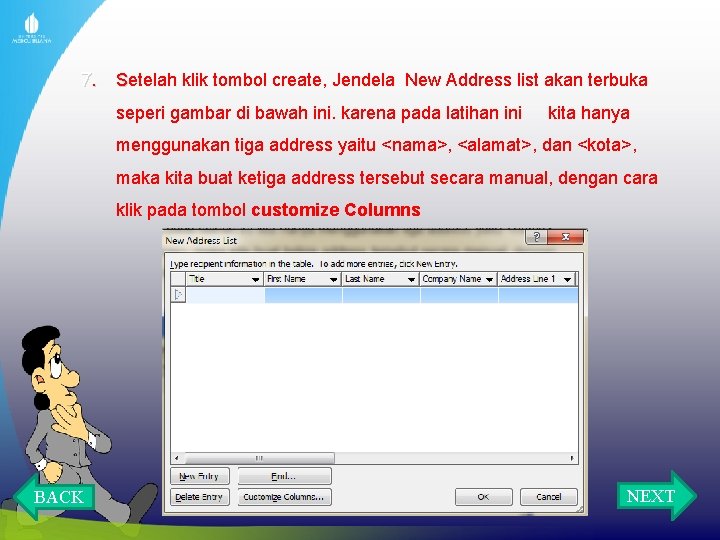Open the Title column dropdown arrow
Screen dimensions: 720x540
[x=255, y=279]
